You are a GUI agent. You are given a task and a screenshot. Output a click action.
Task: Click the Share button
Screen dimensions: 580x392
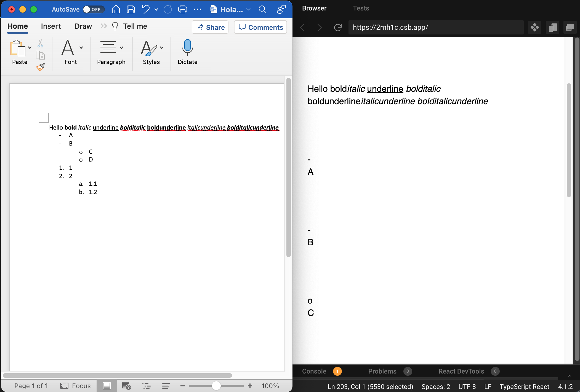coord(210,27)
